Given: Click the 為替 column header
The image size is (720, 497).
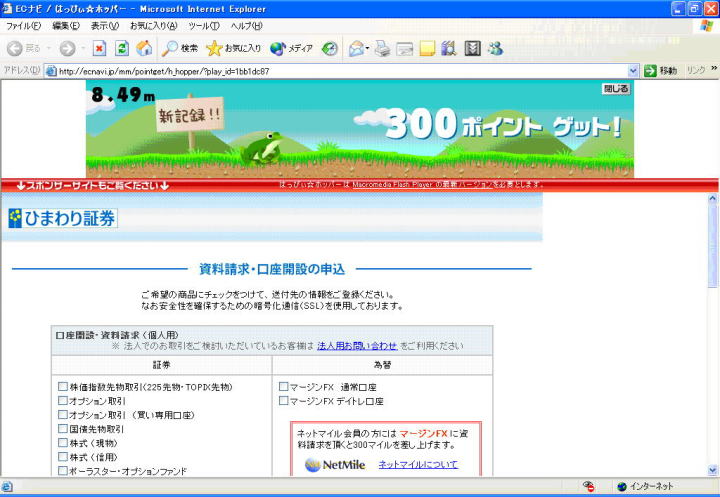Looking at the screenshot, I should tap(382, 365).
